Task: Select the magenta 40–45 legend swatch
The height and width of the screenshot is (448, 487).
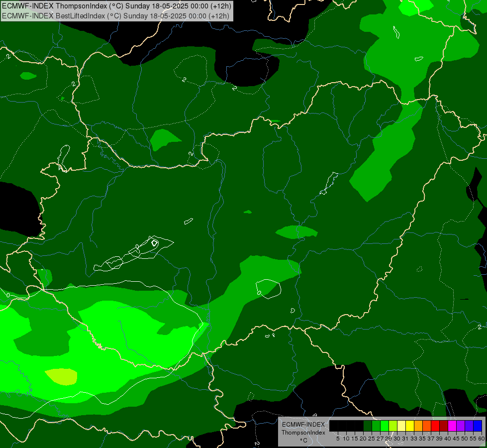Action: coord(452,426)
